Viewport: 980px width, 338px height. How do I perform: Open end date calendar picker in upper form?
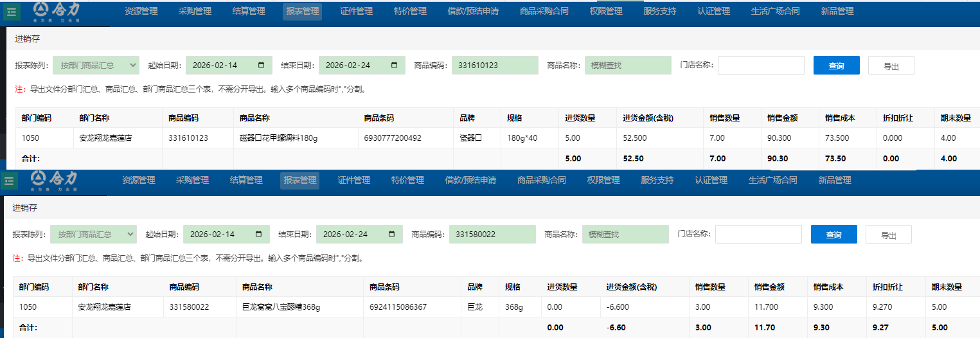click(x=394, y=66)
